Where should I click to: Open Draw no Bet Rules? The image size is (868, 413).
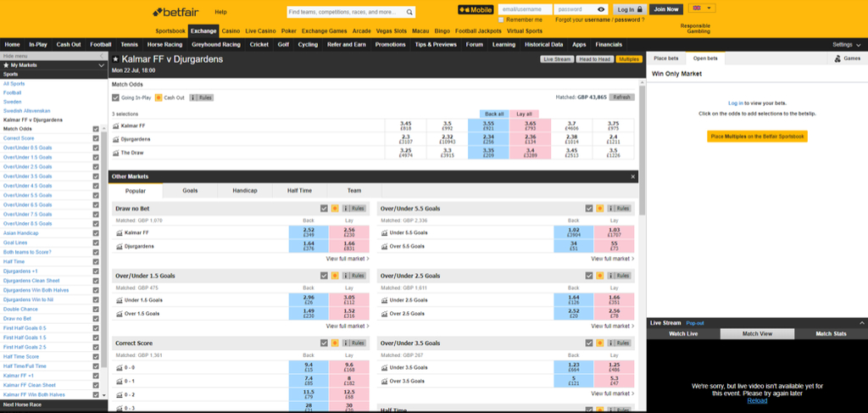click(x=354, y=209)
